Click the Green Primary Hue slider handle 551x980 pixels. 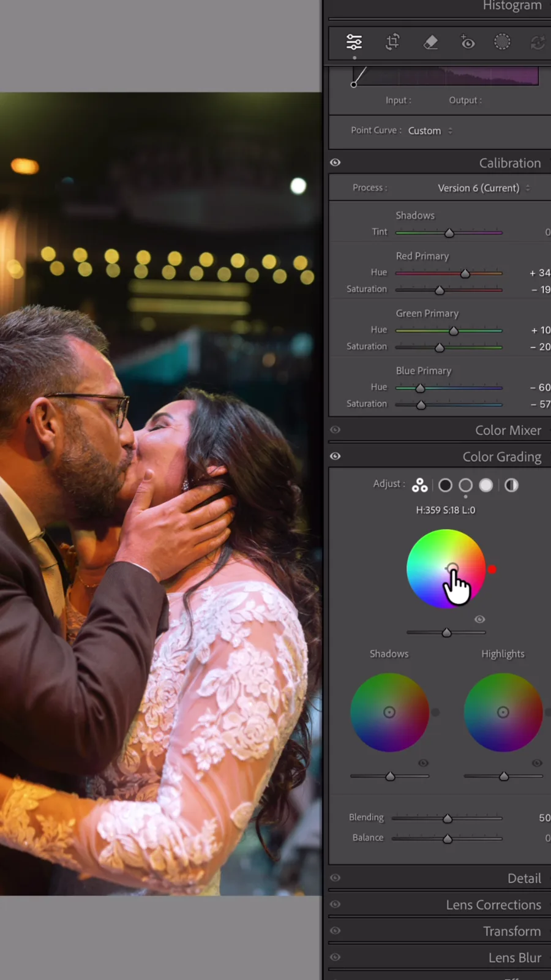(454, 331)
